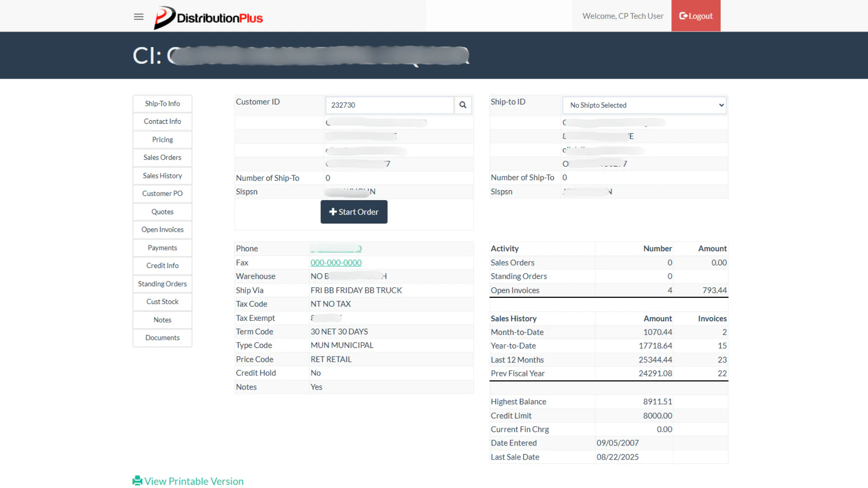Image resolution: width=868 pixels, height=488 pixels.
Task: View Customer PO section
Action: [162, 193]
